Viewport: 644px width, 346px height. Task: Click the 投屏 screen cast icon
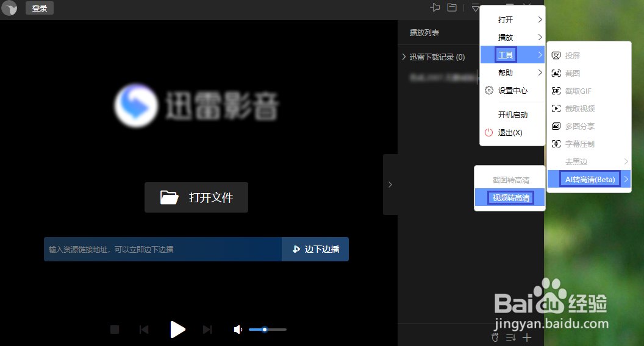coord(556,55)
